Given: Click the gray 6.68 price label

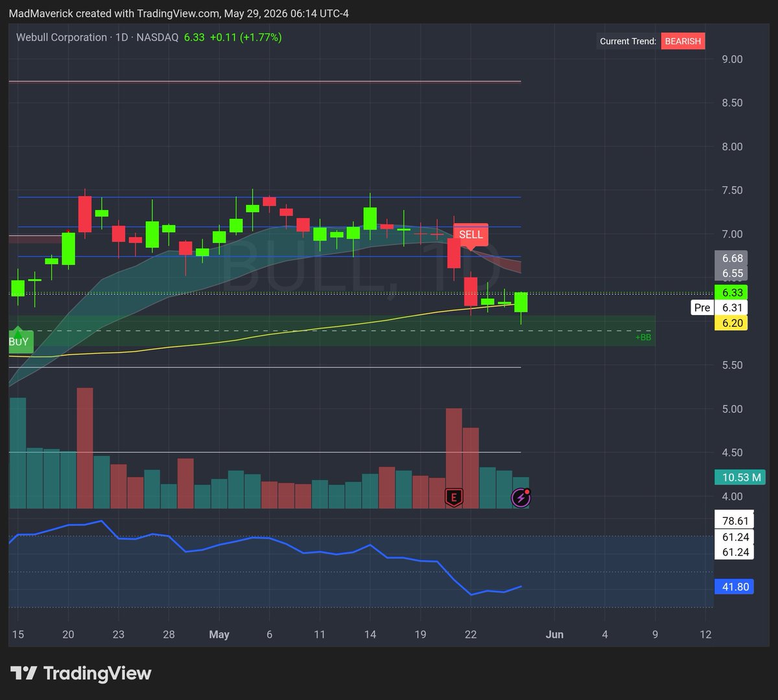Looking at the screenshot, I should coord(730,259).
